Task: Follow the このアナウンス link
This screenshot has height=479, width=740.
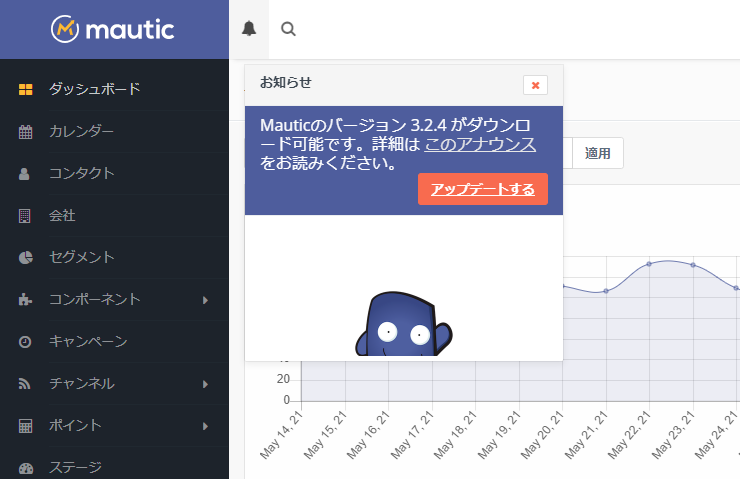Action: point(480,145)
